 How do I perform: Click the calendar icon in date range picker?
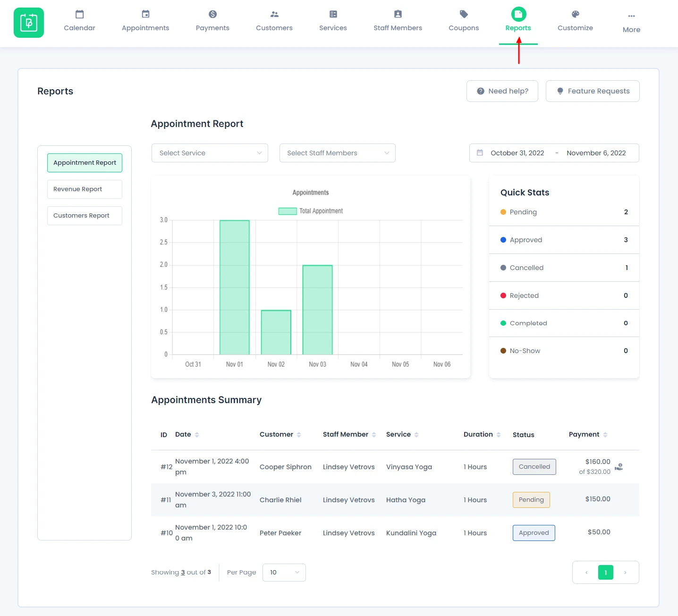tap(480, 152)
